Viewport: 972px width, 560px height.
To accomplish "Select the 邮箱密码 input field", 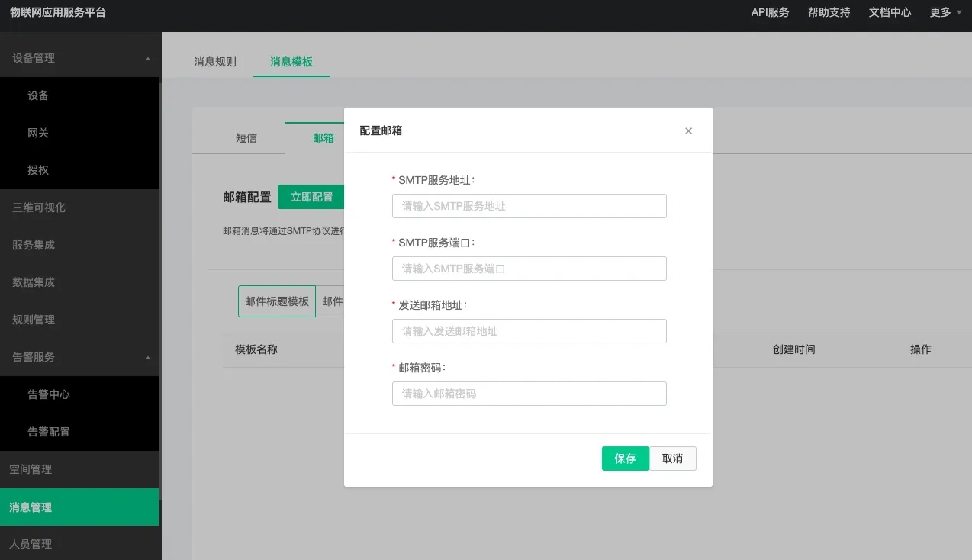I will [x=529, y=394].
